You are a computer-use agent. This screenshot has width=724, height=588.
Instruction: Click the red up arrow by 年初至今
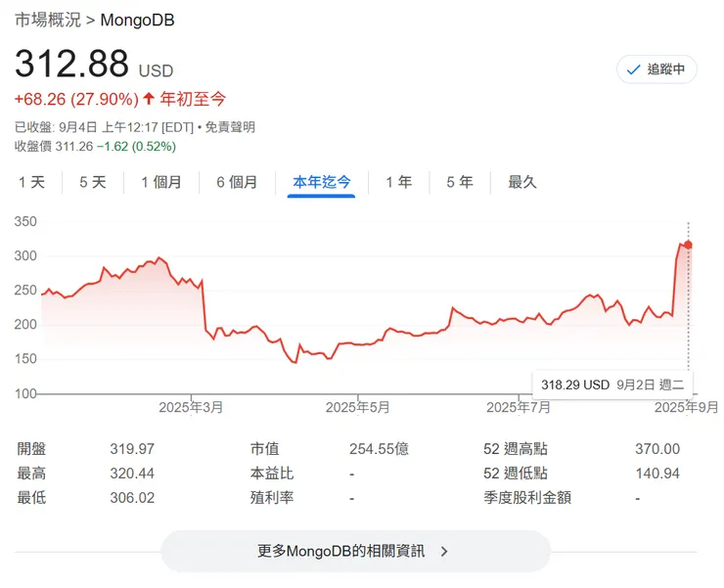click(149, 98)
